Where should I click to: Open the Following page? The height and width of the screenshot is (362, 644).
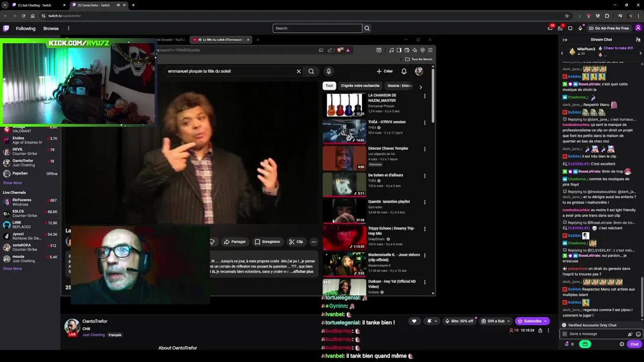coord(26,28)
